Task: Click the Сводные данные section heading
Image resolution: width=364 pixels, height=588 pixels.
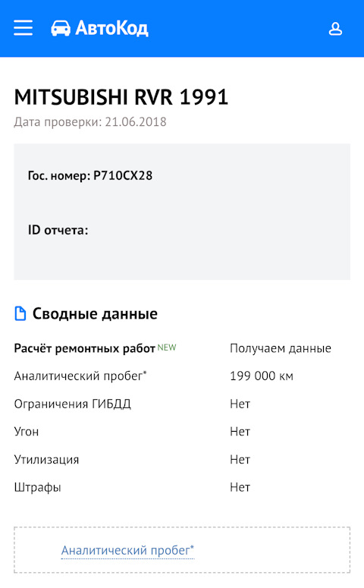Action: (95, 313)
